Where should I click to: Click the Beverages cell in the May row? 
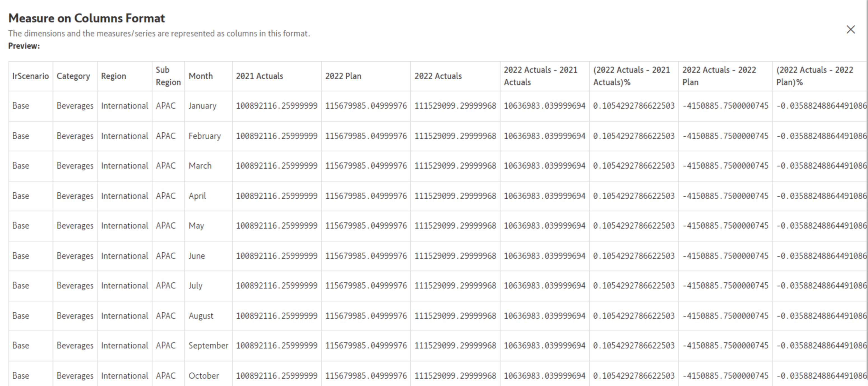pyautogui.click(x=75, y=226)
